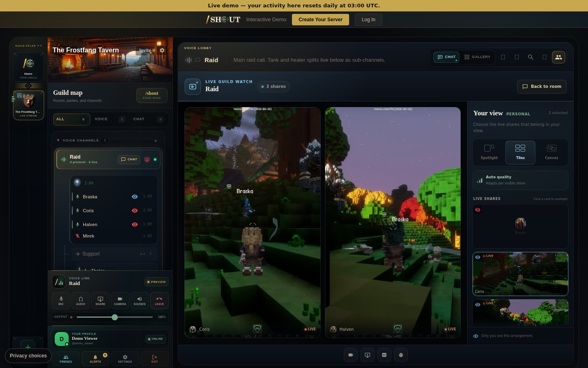The width and height of the screenshot is (588, 368).
Task: Open the Friends icon in the bottom nav
Action: pyautogui.click(x=66, y=359)
